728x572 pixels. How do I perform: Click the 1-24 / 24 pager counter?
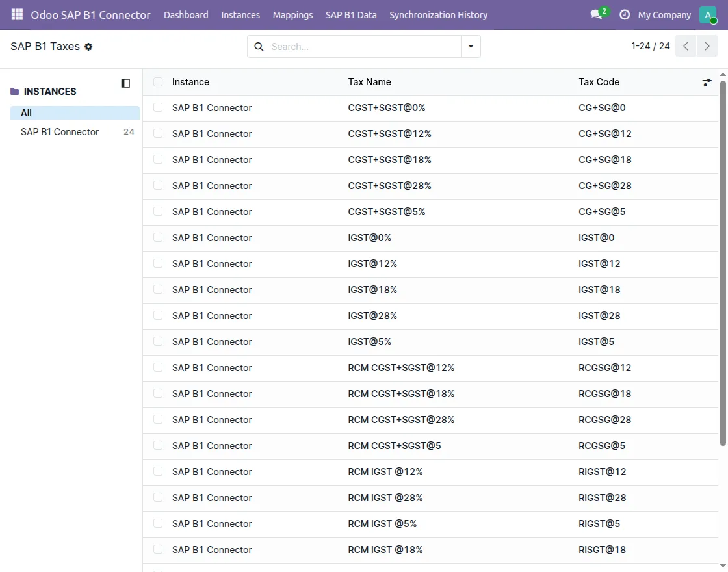(651, 46)
